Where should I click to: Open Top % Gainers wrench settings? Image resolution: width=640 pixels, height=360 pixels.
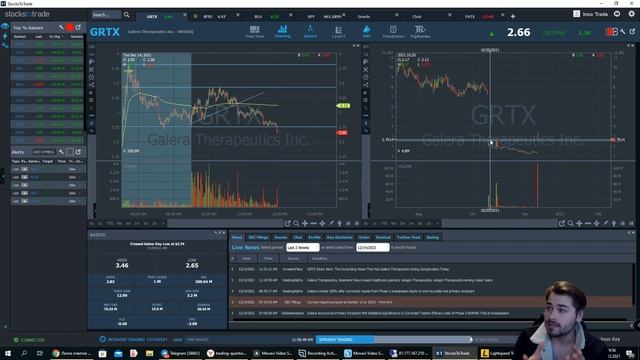pyautogui.click(x=61, y=27)
